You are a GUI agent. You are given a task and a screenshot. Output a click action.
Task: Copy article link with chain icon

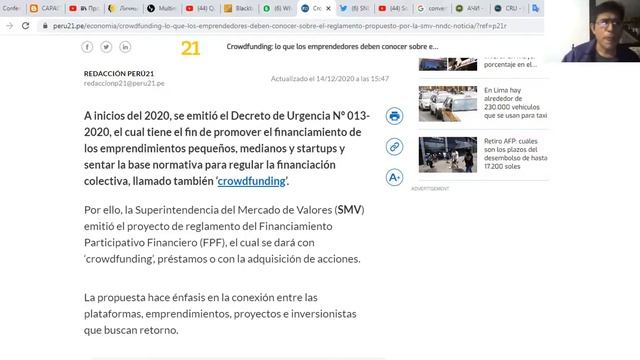pos(394,147)
